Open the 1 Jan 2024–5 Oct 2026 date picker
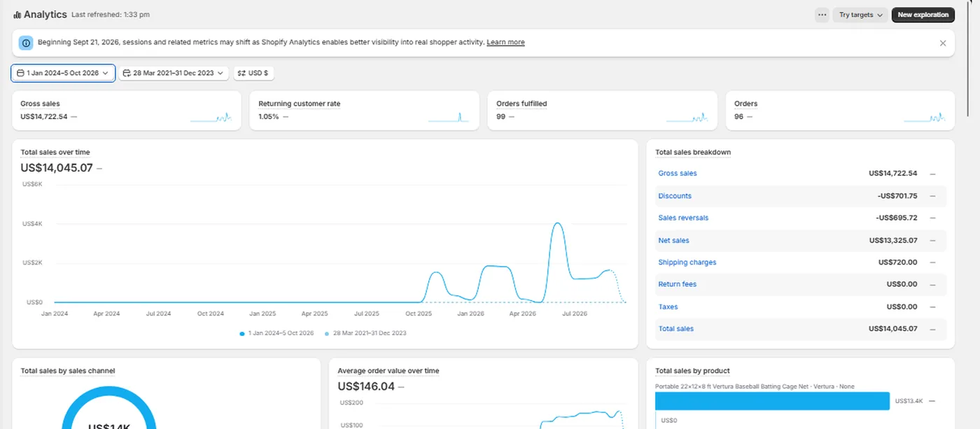 point(63,73)
